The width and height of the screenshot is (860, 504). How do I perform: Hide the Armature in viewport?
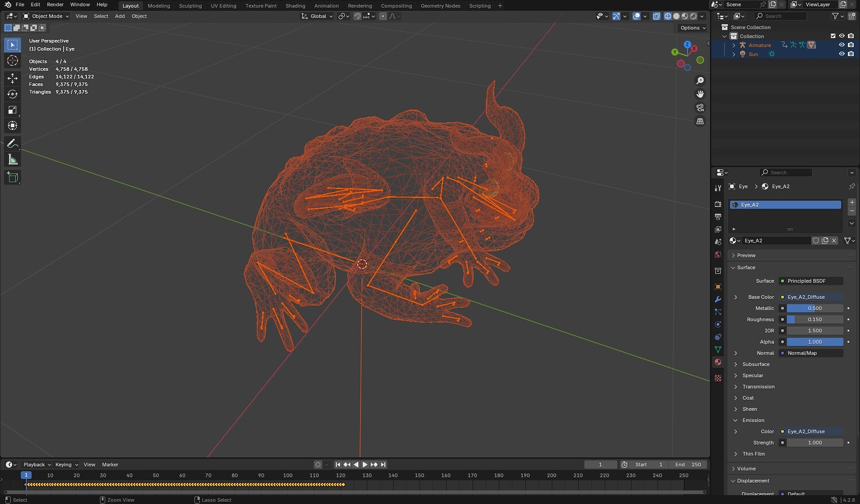coord(842,45)
